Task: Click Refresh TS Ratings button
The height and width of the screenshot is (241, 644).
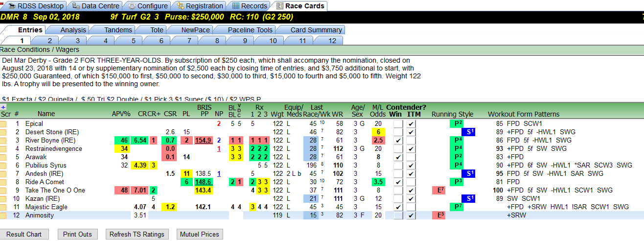Action: pyautogui.click(x=137, y=234)
